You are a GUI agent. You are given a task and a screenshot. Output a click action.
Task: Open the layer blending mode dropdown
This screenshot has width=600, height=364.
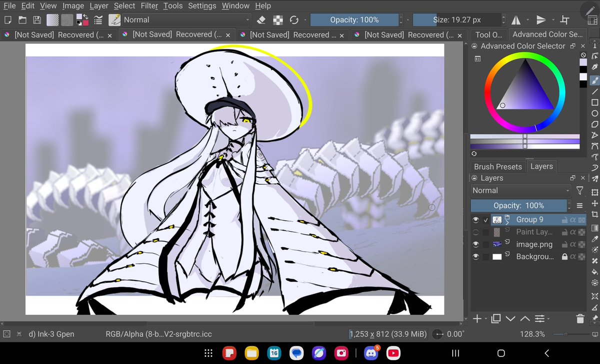pos(520,190)
